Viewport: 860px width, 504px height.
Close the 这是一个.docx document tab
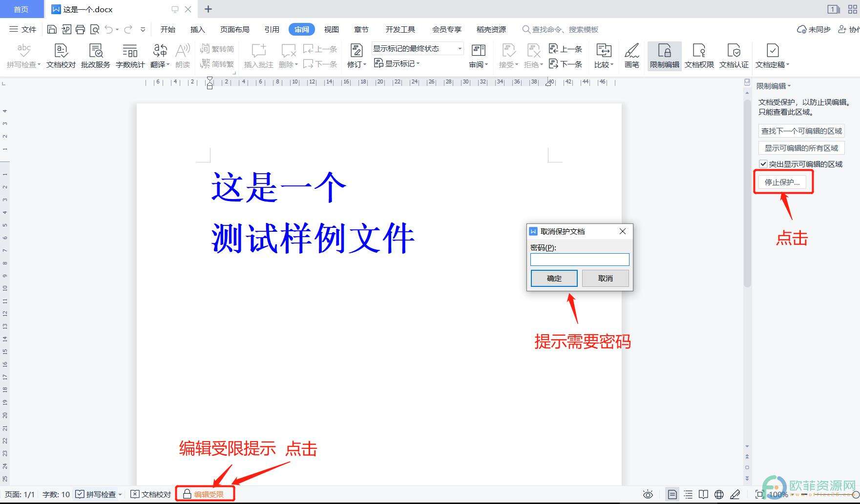click(188, 9)
